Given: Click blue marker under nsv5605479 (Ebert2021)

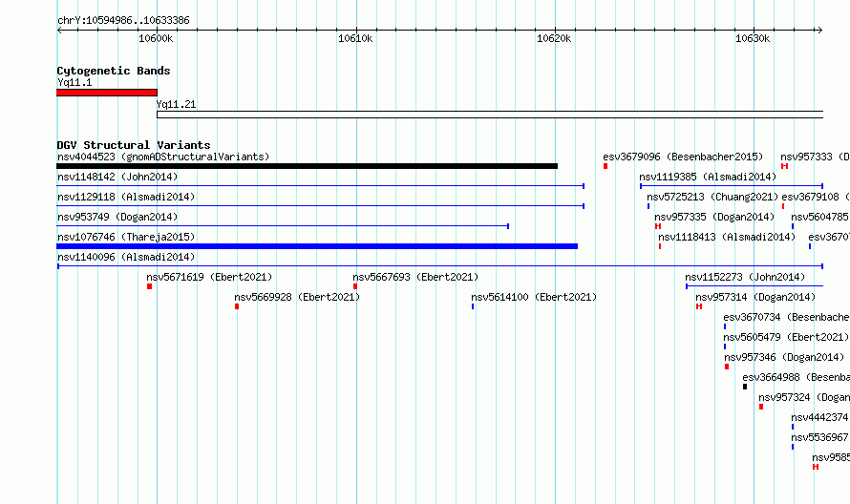Looking at the screenshot, I should pos(725,346).
